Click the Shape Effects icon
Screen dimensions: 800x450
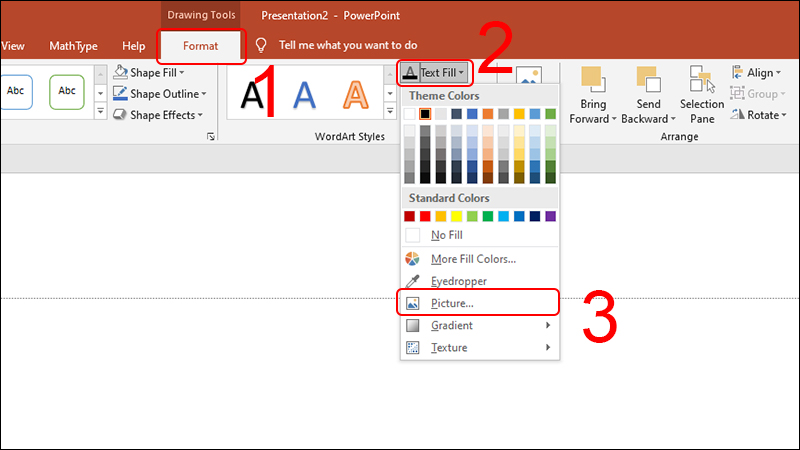(120, 115)
